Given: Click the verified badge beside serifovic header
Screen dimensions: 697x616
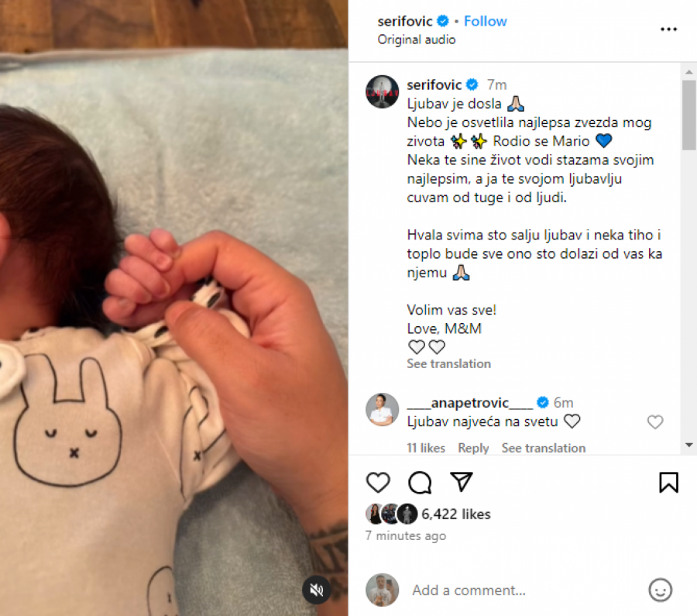Looking at the screenshot, I should [443, 21].
